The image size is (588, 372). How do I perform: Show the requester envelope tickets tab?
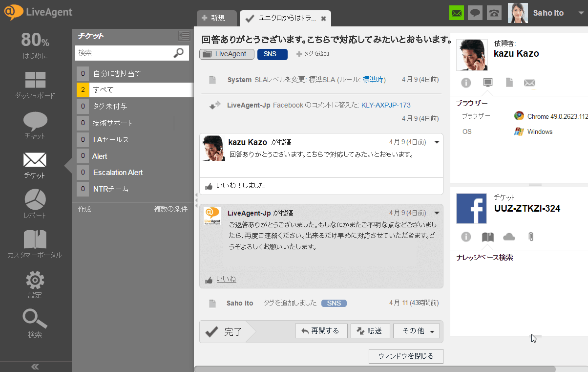coord(529,83)
